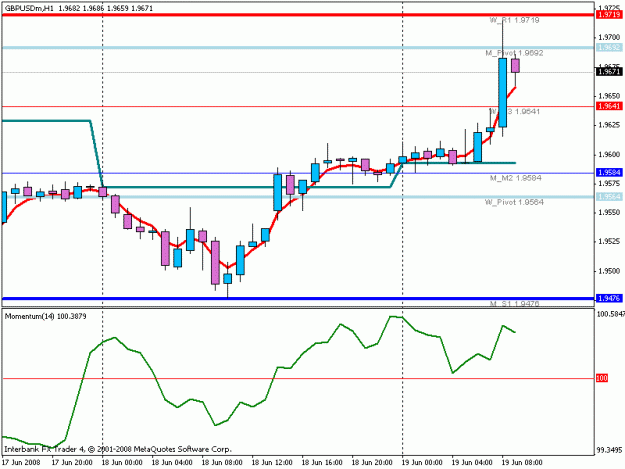Click the black 1.9671 current price tag
Image resolution: width=625 pixels, height=469 pixels.
pyautogui.click(x=609, y=72)
